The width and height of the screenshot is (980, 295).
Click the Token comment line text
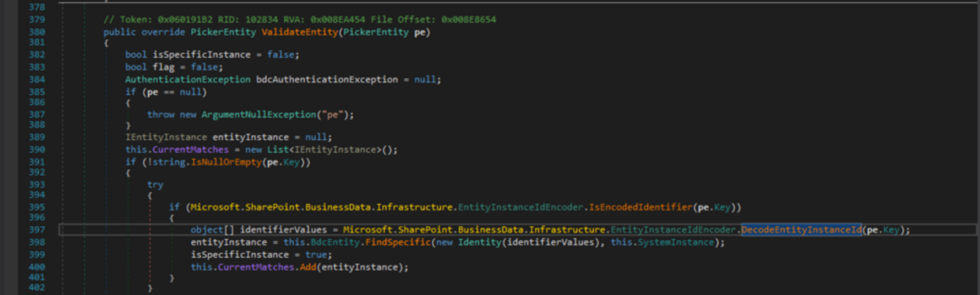300,20
